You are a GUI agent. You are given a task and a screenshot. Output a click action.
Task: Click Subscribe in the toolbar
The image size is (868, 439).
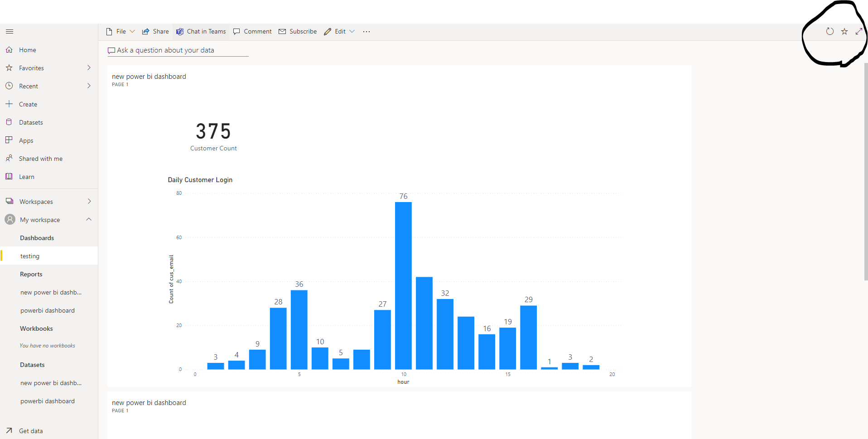[298, 31]
